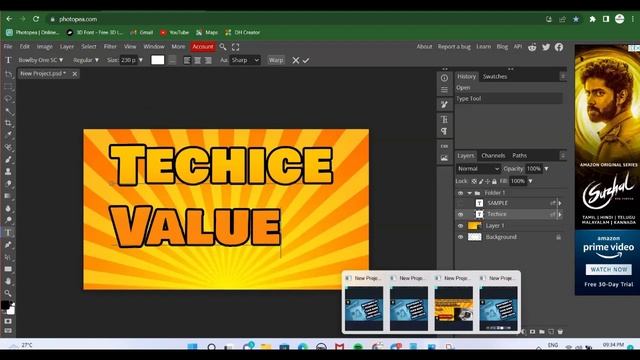
Task: Hide the Techice text layer
Action: pyautogui.click(x=460, y=214)
